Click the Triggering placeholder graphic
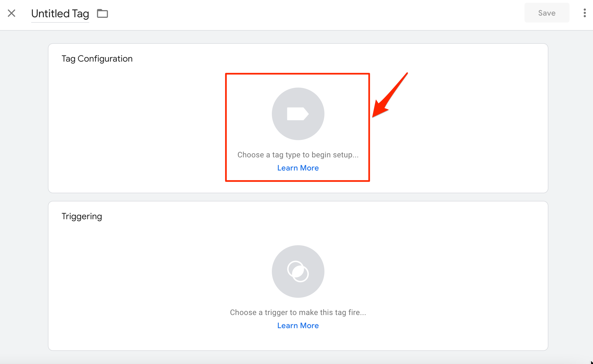Viewport: 593px width, 364px height. point(298,271)
